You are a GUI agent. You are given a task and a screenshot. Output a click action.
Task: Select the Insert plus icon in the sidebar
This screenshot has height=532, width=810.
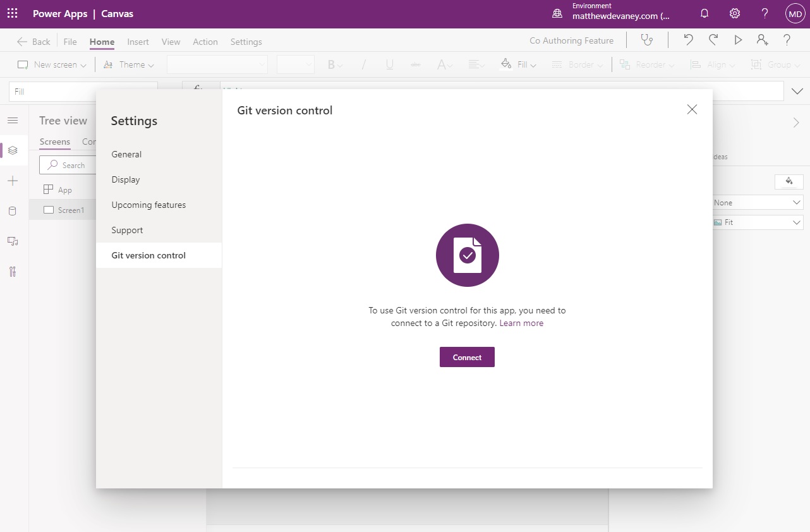pos(13,181)
